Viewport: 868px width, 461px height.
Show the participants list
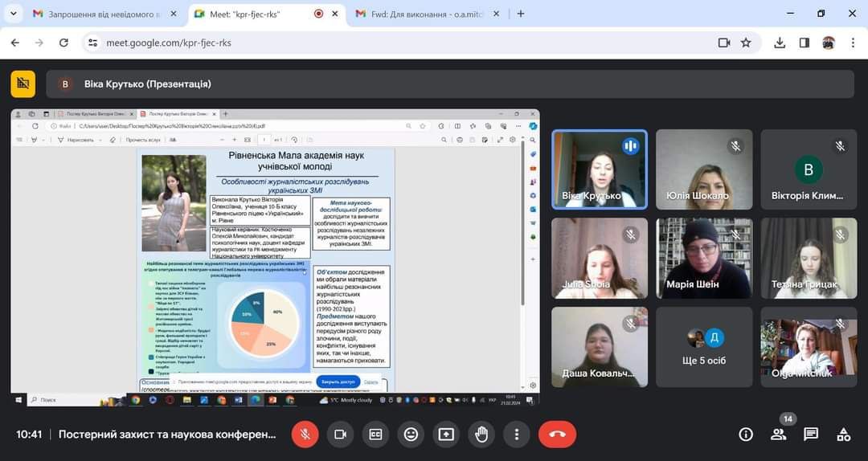(x=778, y=434)
